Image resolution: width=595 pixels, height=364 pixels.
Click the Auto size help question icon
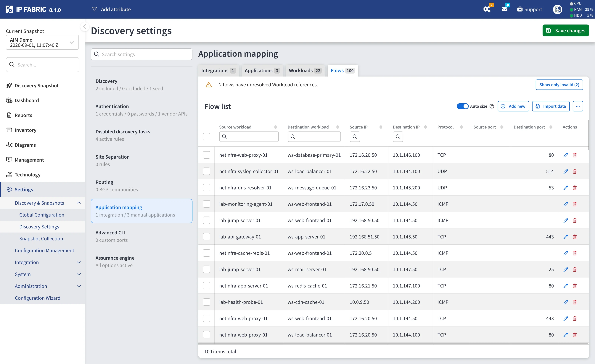point(492,106)
